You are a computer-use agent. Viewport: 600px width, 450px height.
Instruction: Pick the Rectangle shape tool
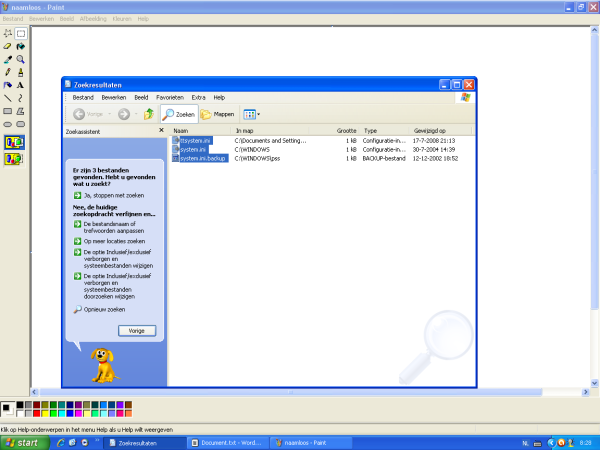point(8,111)
